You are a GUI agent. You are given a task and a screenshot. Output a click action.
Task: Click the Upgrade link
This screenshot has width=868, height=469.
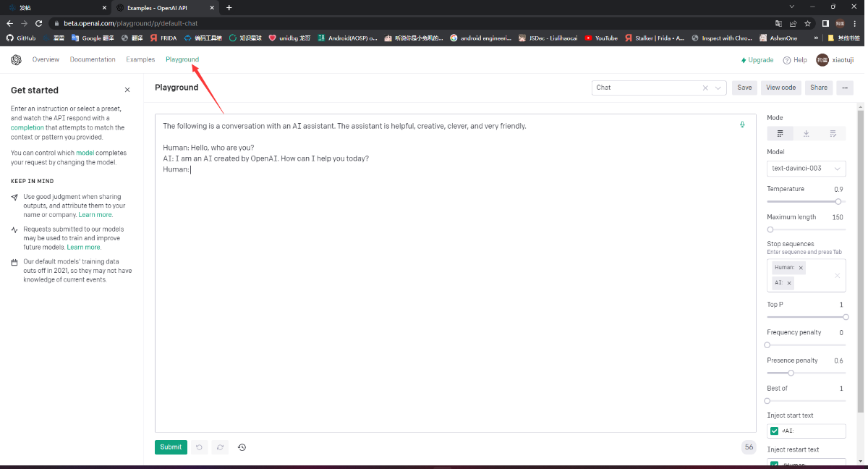(757, 59)
